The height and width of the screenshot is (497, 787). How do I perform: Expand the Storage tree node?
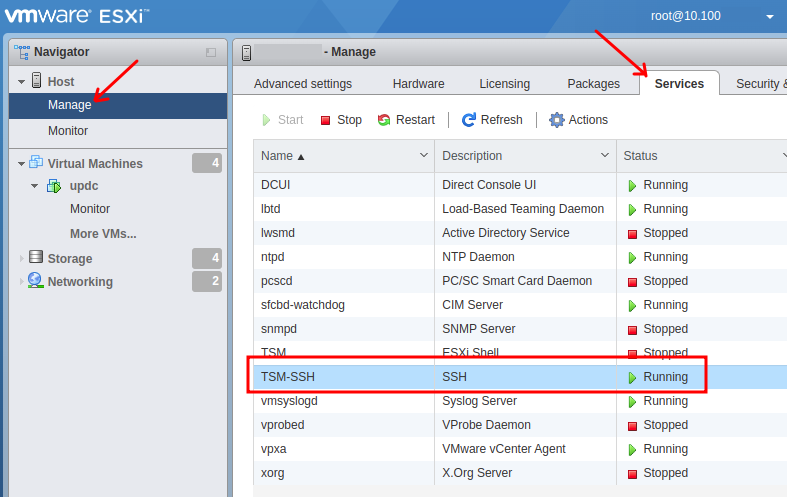(x=21, y=259)
